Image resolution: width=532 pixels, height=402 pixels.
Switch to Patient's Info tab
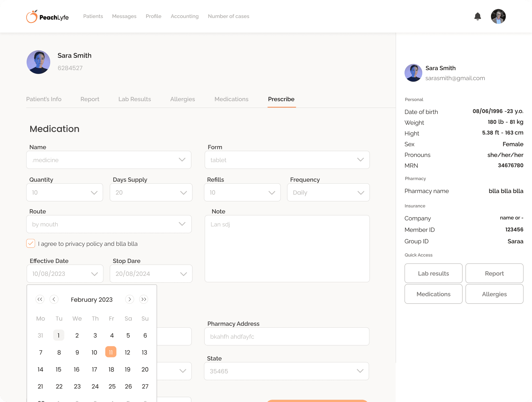44,99
